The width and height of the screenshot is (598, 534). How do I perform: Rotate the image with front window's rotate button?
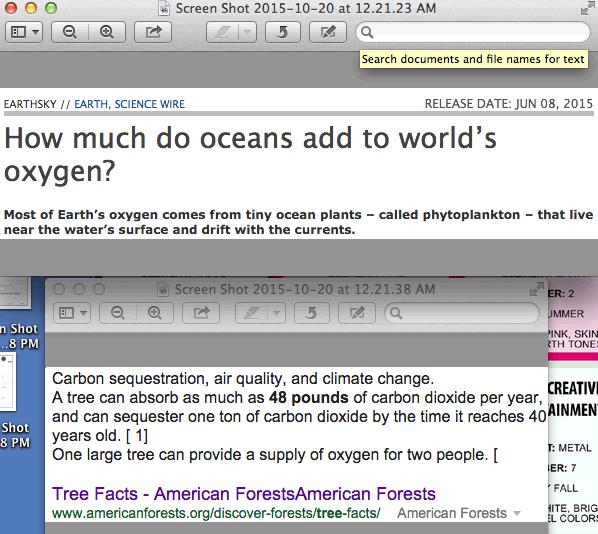283,32
